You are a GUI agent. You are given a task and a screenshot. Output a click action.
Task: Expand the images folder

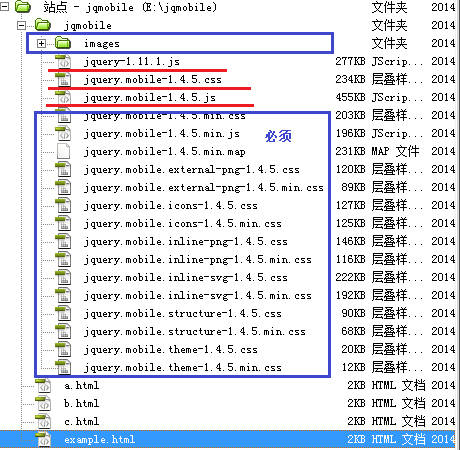[41, 43]
